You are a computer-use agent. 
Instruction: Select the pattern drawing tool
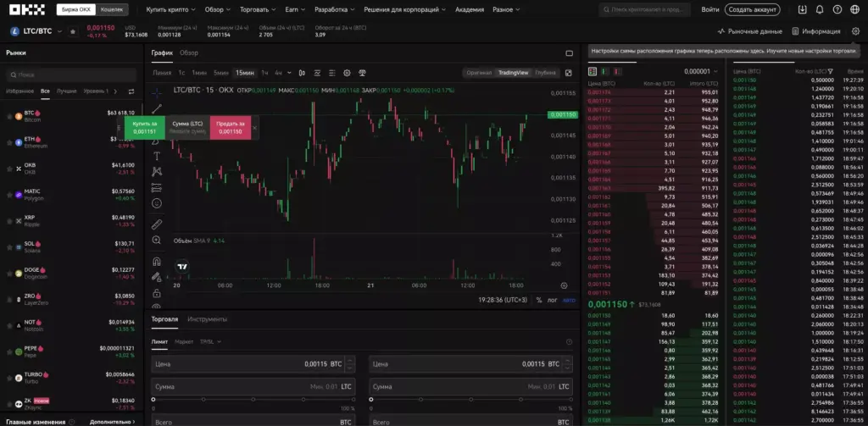(x=157, y=172)
